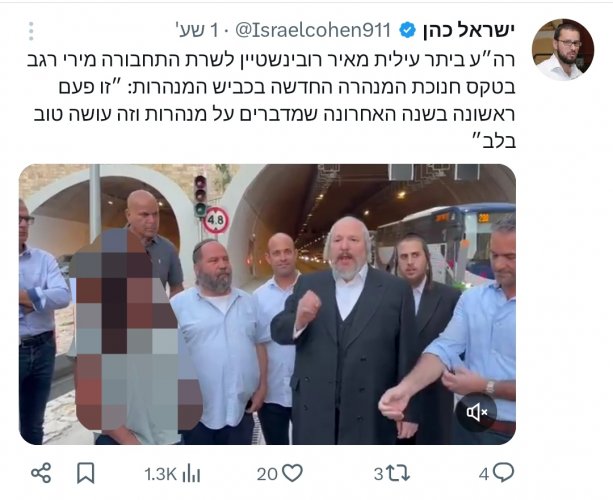The height and width of the screenshot is (500, 613).
Task: Click the 1.3K views count
Action: click(x=161, y=474)
